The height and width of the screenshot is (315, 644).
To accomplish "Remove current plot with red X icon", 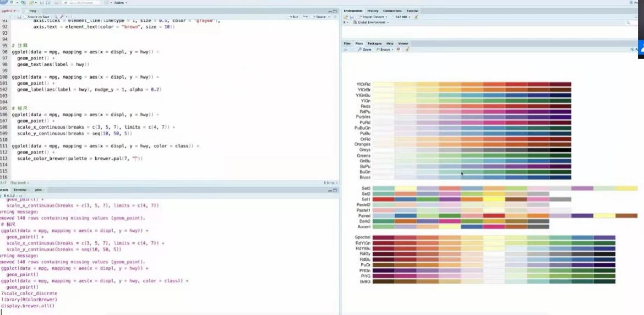I will [399, 49].
